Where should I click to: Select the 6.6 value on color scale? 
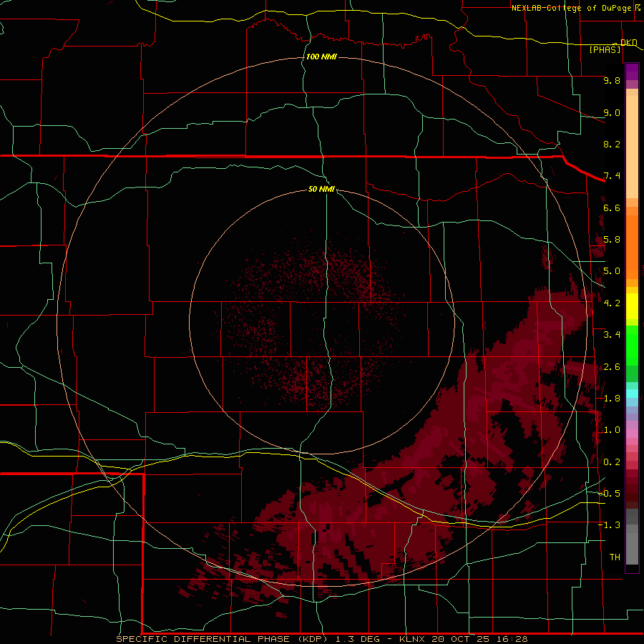pyautogui.click(x=612, y=208)
